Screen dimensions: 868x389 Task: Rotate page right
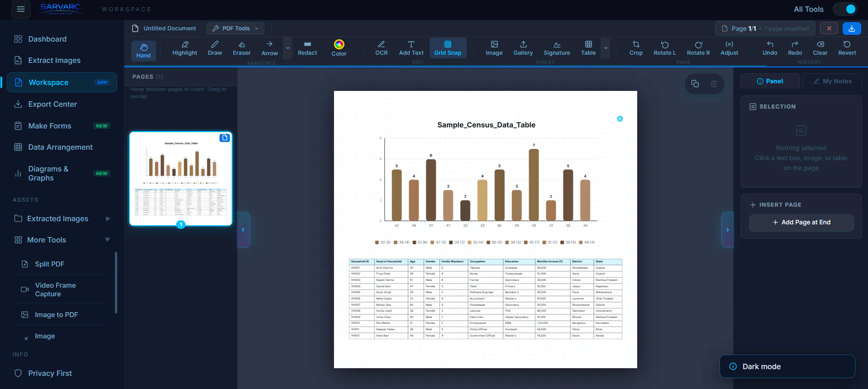(698, 48)
